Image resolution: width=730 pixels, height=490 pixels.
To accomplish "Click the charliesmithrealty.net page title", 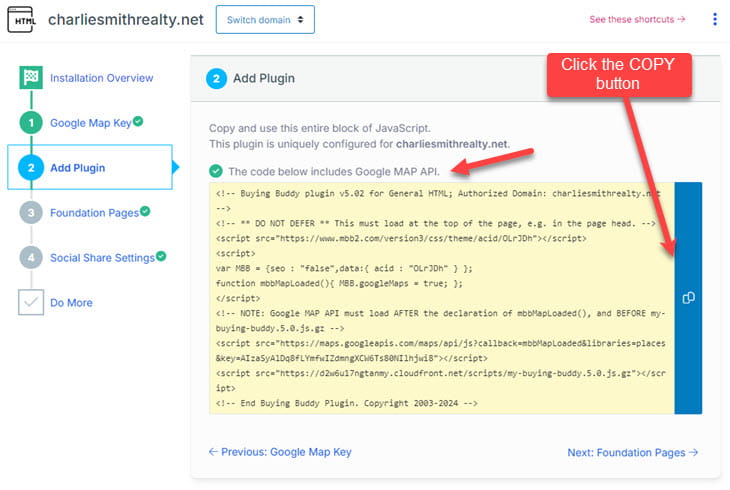I will pyautogui.click(x=126, y=20).
